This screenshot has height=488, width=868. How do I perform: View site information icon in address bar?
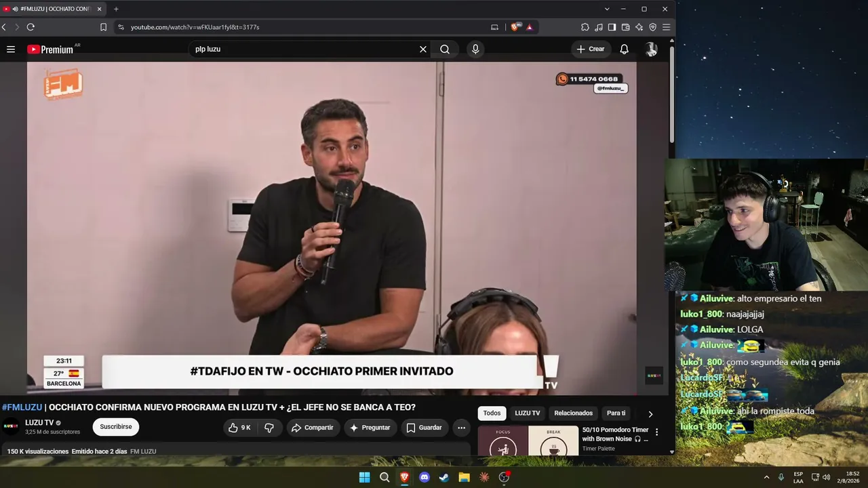click(121, 27)
